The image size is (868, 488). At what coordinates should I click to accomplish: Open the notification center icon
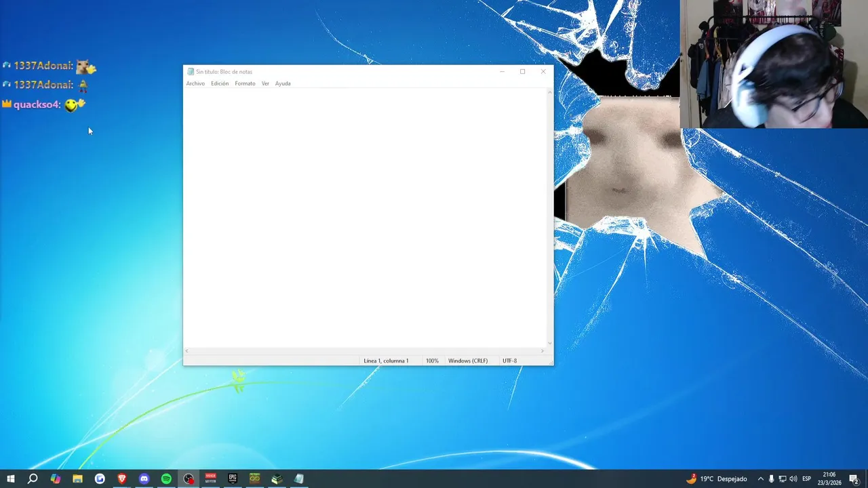click(x=854, y=479)
